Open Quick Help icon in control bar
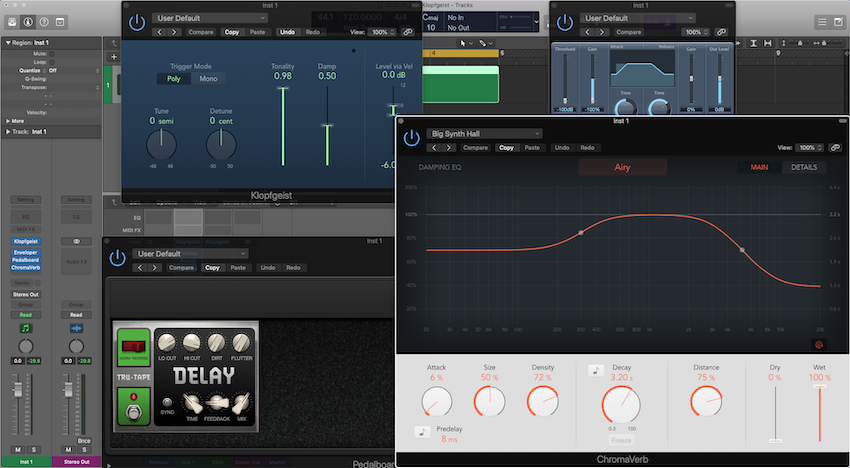This screenshot has width=850, height=468. [x=44, y=22]
